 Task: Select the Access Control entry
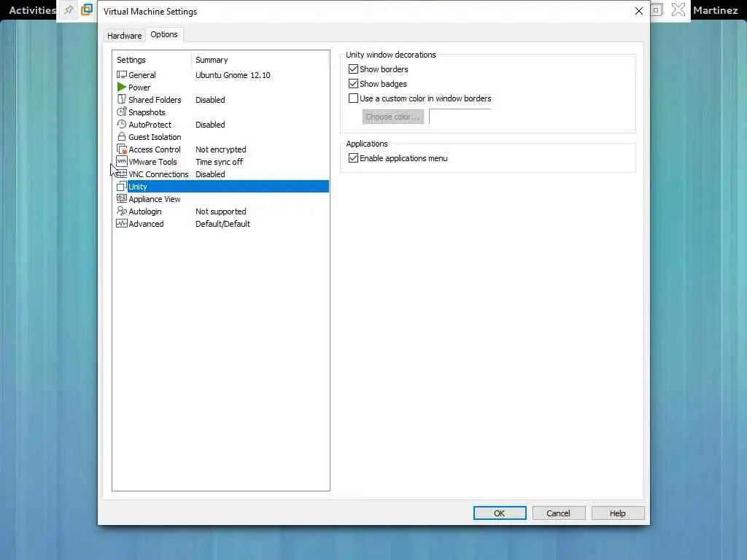coord(155,149)
